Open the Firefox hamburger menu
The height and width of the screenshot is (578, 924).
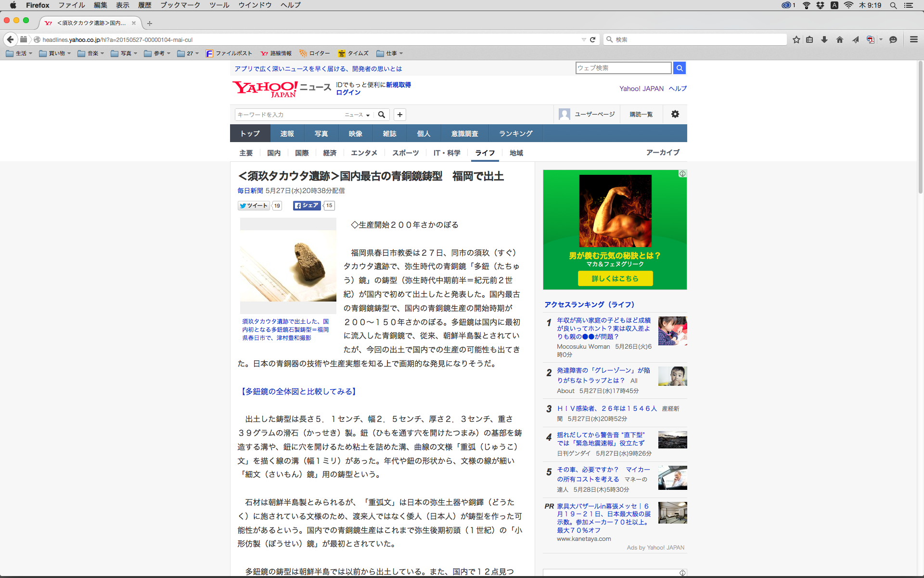[913, 39]
